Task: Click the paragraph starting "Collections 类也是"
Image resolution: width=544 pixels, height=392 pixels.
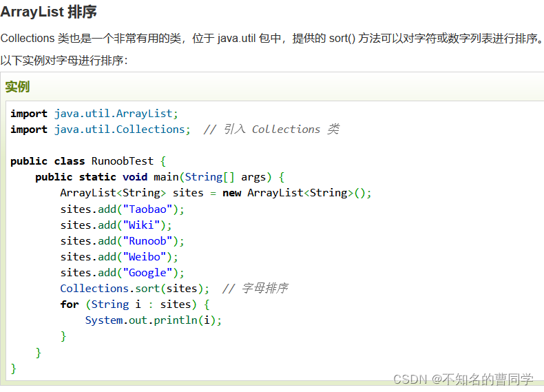Action: tap(271, 38)
